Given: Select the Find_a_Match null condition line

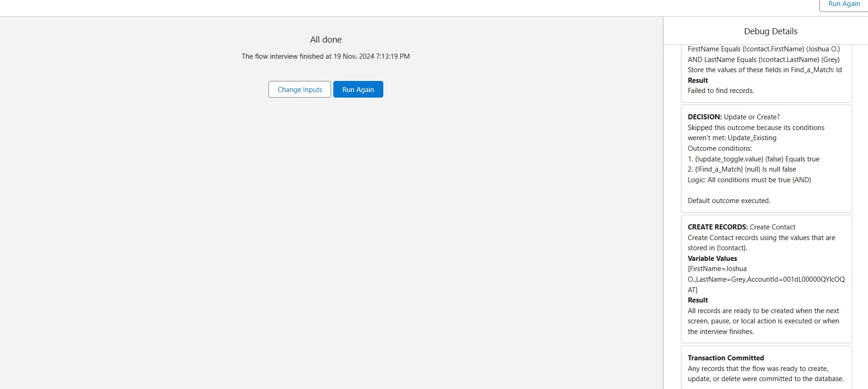Looking at the screenshot, I should tap(742, 169).
